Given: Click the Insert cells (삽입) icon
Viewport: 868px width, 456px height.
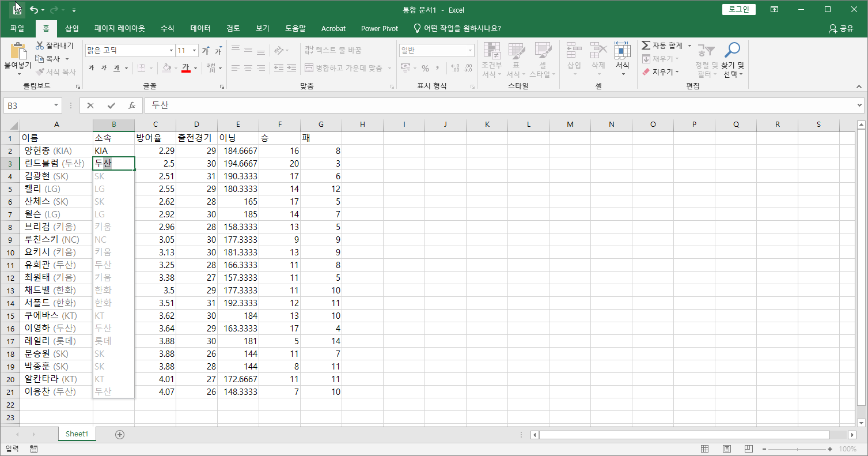Looking at the screenshot, I should 574,51.
